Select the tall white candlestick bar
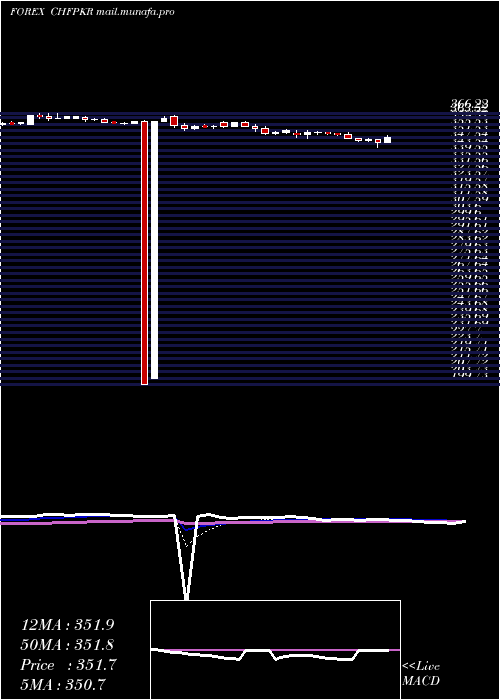The width and height of the screenshot is (500, 700). [x=154, y=250]
